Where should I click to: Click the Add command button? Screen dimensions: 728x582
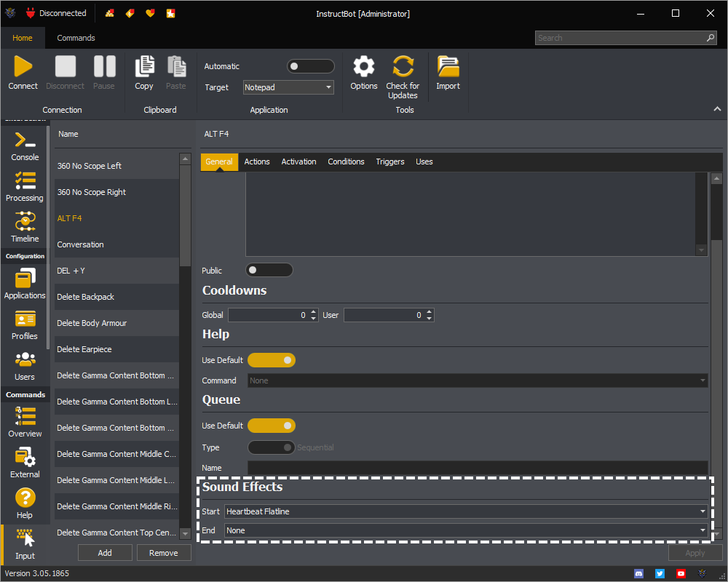105,553
